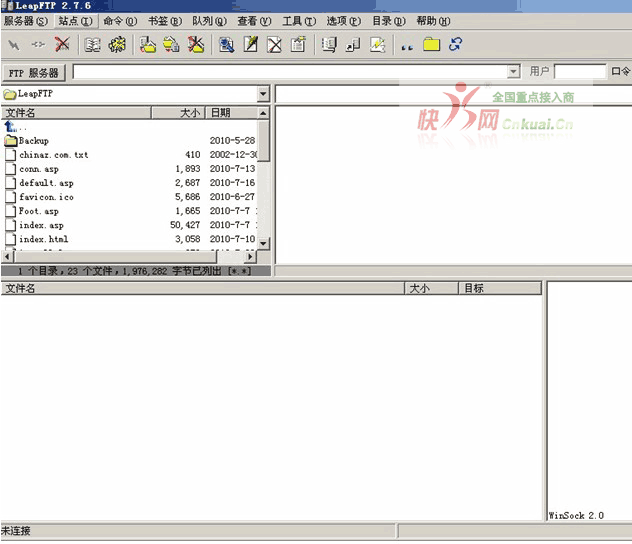This screenshot has width=632, height=544.
Task: Click the lightning connect icon in toolbar
Action: (14, 44)
